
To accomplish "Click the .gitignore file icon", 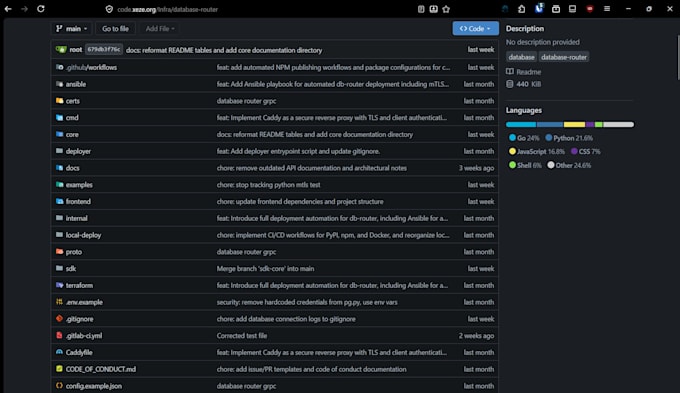I will [x=59, y=318].
